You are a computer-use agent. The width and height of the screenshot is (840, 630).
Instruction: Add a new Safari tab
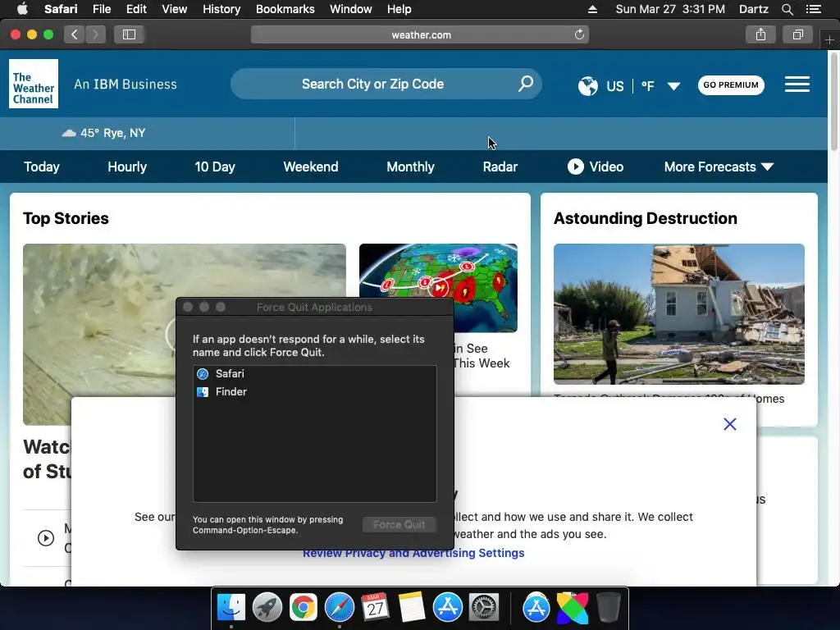click(829, 39)
